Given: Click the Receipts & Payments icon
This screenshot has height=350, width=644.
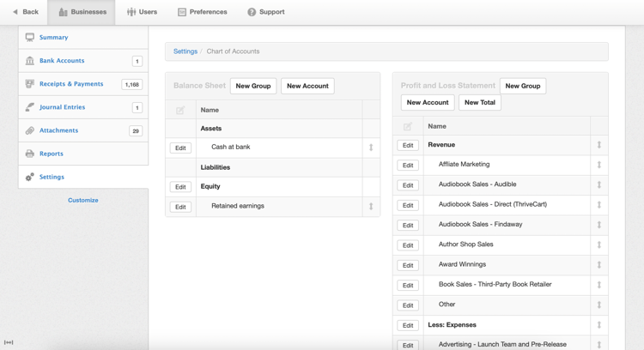Looking at the screenshot, I should coord(30,84).
